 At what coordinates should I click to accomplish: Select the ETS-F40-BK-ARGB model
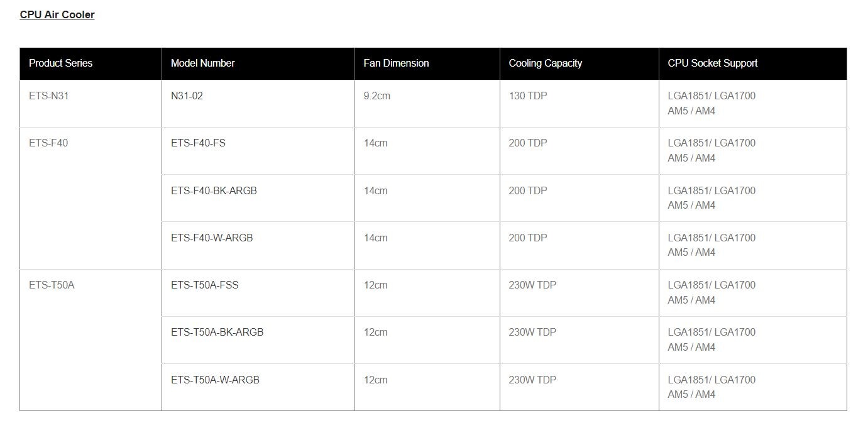tap(214, 190)
